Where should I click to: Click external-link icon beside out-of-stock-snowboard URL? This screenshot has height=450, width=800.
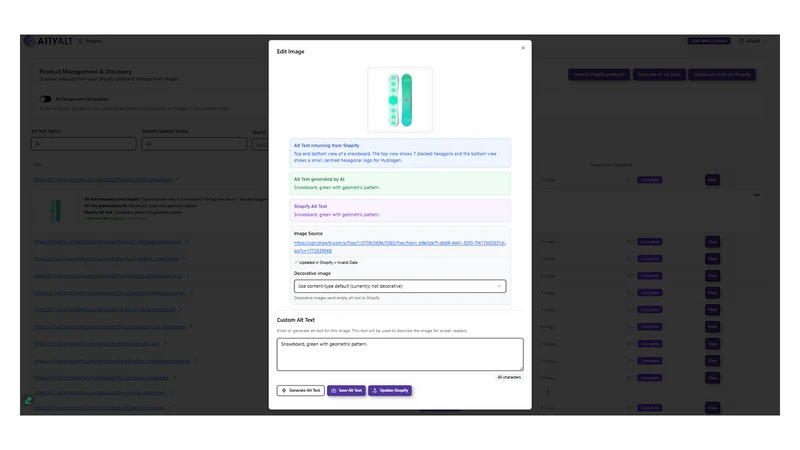180,310
